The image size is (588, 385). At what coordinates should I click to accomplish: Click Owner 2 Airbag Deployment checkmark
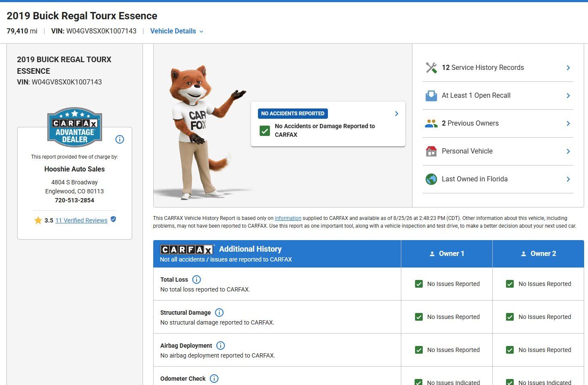click(x=510, y=350)
